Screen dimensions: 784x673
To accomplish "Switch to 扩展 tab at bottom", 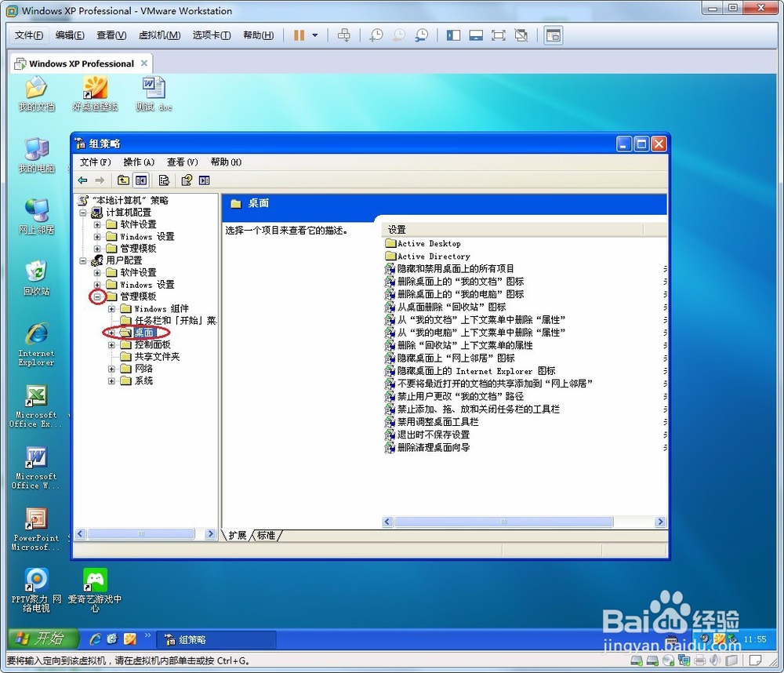I will coord(237,536).
